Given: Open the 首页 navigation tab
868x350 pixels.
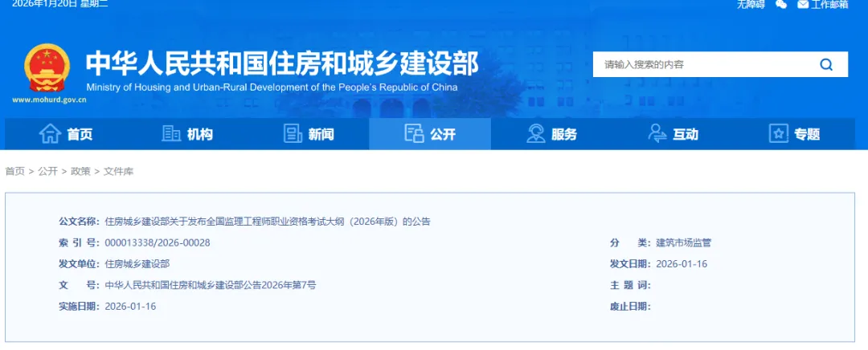Looking at the screenshot, I should tap(65, 134).
